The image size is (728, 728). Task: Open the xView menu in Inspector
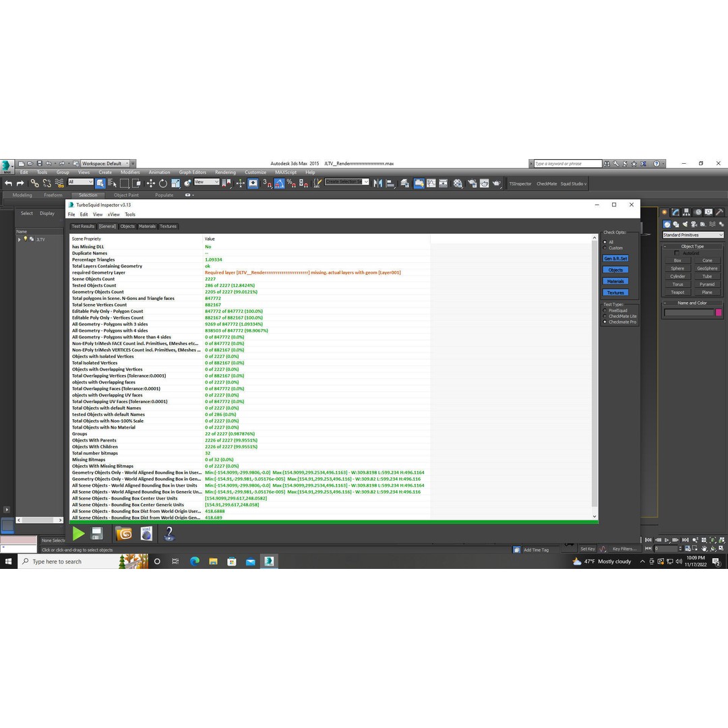(114, 214)
